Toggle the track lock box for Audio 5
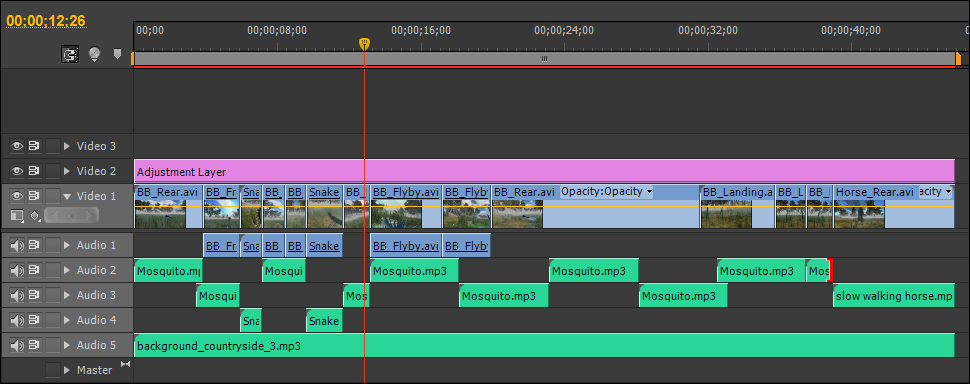 coord(53,345)
